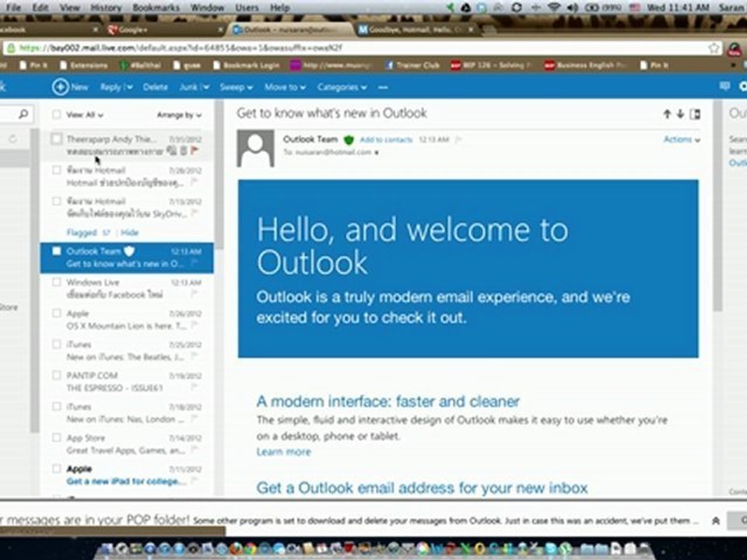747x560 pixels.
Task: Click the reading pane layout icon
Action: 695,114
